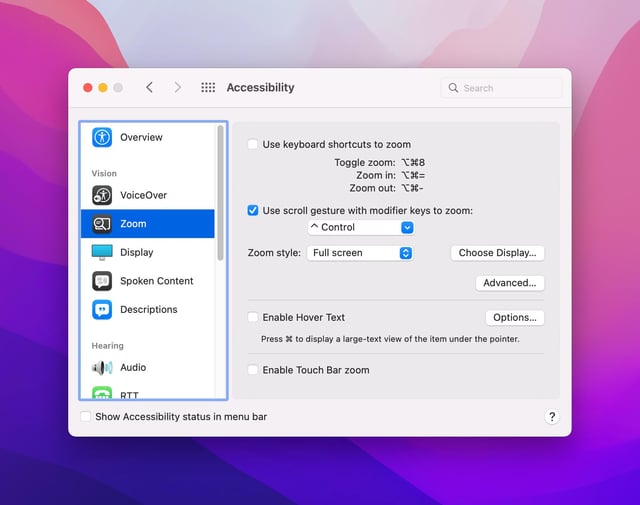640x505 pixels.
Task: Minimize the window with the yellow button
Action: point(103,88)
